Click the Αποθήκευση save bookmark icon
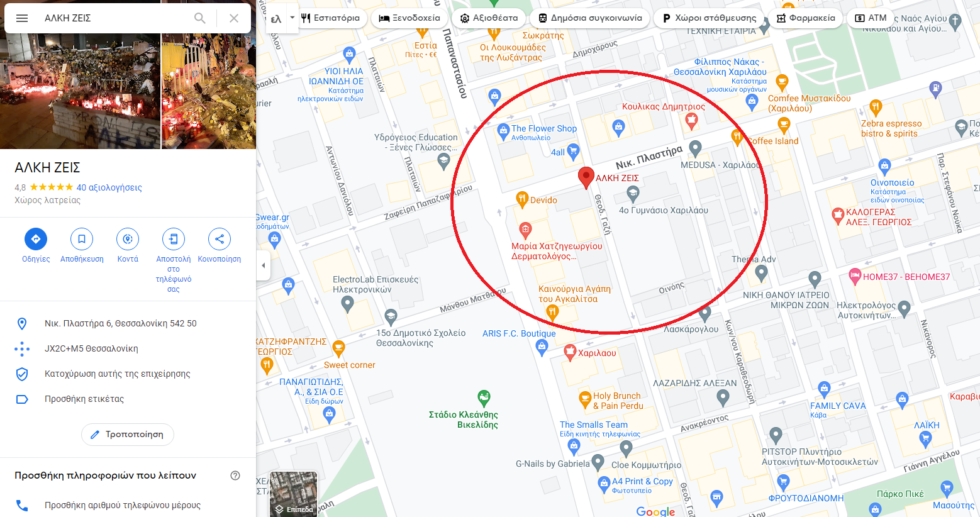The height and width of the screenshot is (517, 980). click(x=82, y=239)
